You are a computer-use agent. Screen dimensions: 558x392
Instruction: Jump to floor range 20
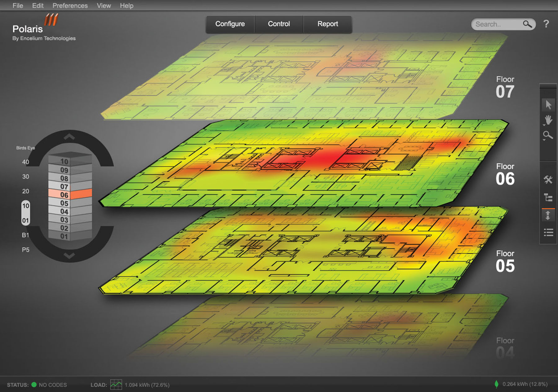click(x=26, y=191)
